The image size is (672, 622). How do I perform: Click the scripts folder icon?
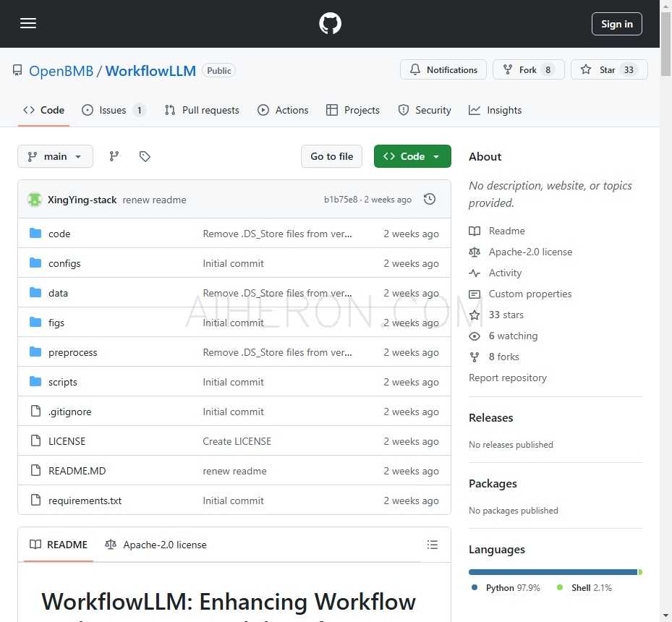pyautogui.click(x=35, y=381)
